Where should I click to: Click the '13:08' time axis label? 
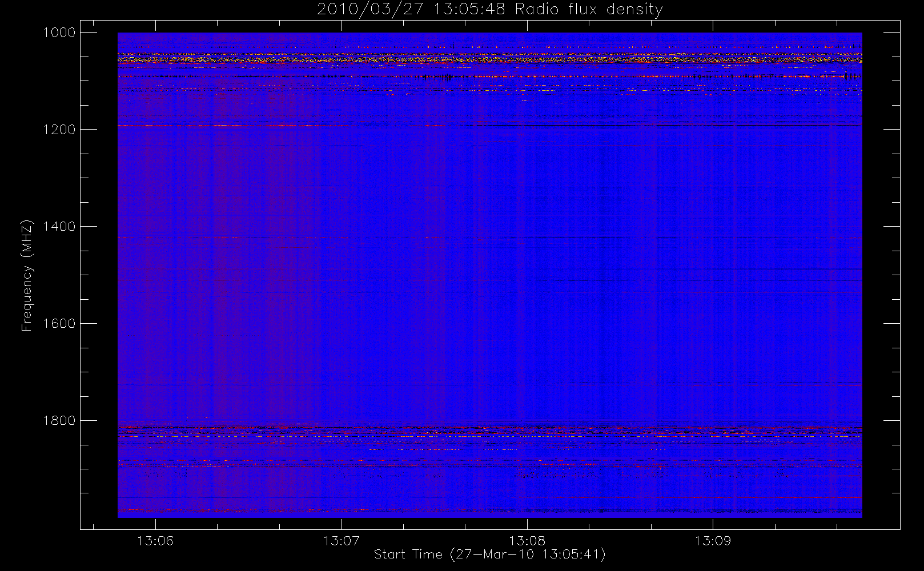(527, 540)
